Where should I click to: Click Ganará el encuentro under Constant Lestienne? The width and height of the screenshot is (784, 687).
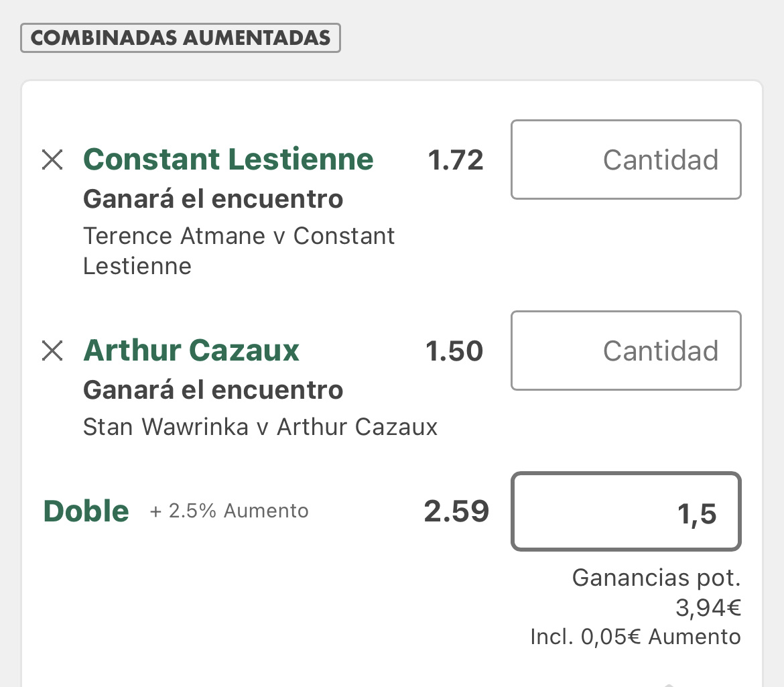[x=213, y=199]
